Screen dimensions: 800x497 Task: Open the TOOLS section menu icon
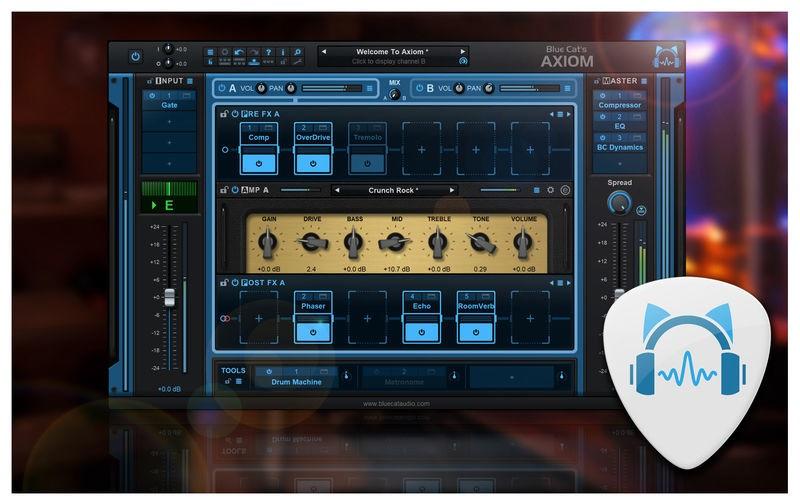238,381
